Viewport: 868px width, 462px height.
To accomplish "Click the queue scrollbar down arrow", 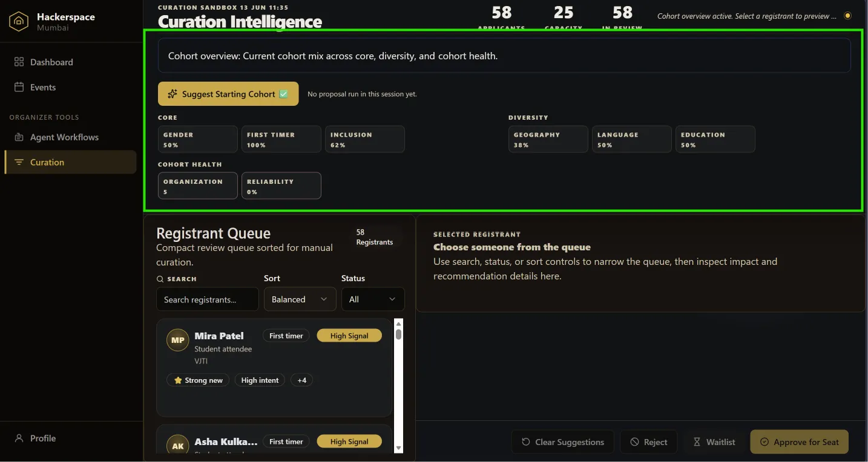I will click(x=398, y=447).
